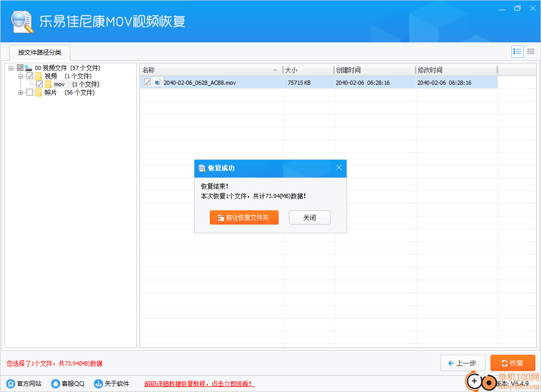541x392 pixels.
Task: Open the 超级详细数据恢复教程 link
Action: click(200, 384)
